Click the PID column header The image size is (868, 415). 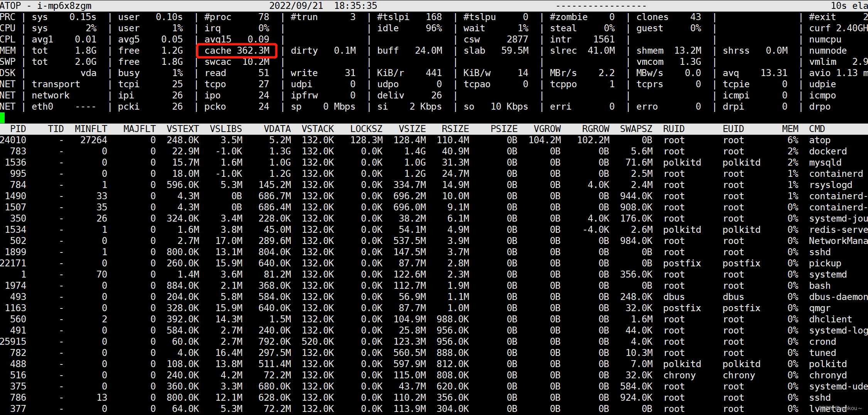tap(19, 129)
